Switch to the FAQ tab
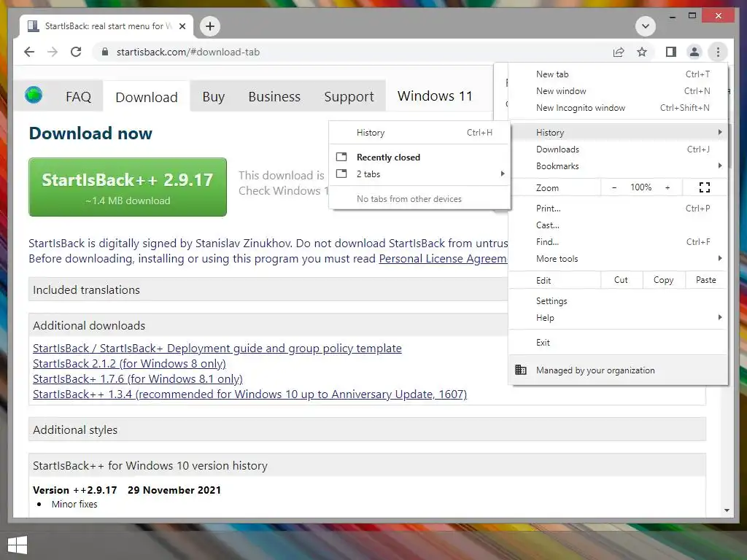The height and width of the screenshot is (560, 747). pyautogui.click(x=78, y=97)
